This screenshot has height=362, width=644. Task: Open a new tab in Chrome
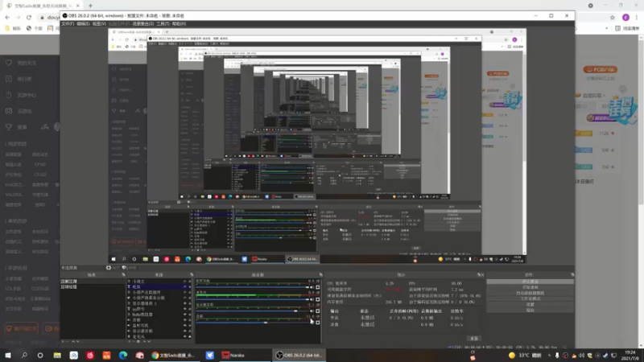click(90, 6)
